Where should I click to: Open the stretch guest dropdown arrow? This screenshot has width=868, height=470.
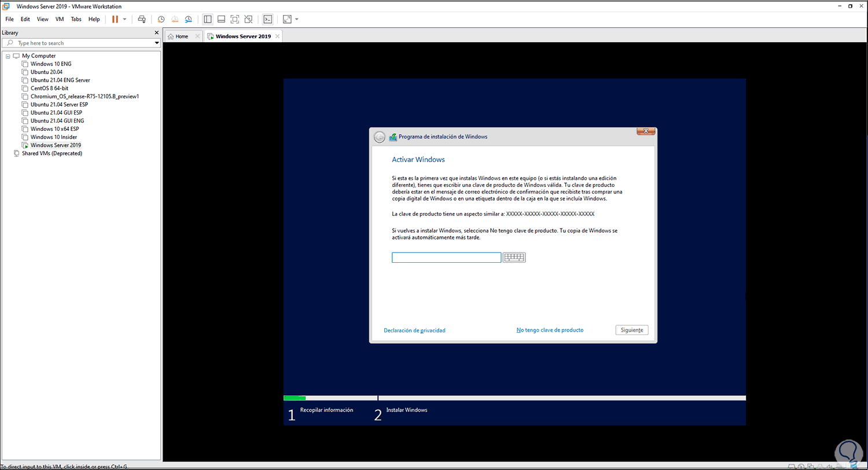[x=297, y=19]
